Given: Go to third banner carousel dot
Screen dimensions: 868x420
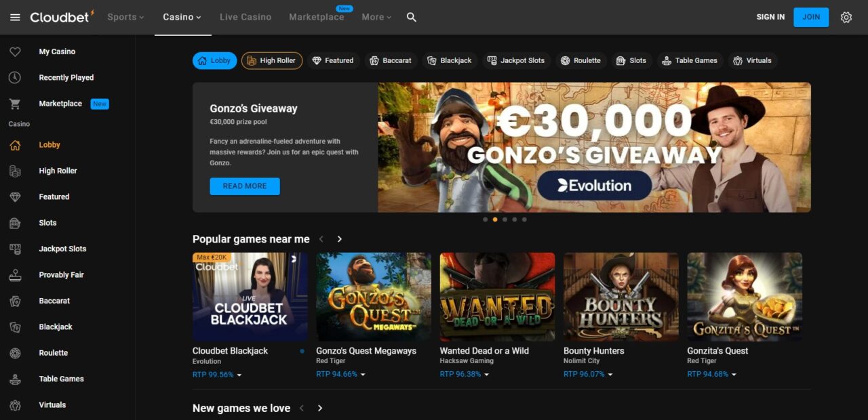Looking at the screenshot, I should click(505, 219).
